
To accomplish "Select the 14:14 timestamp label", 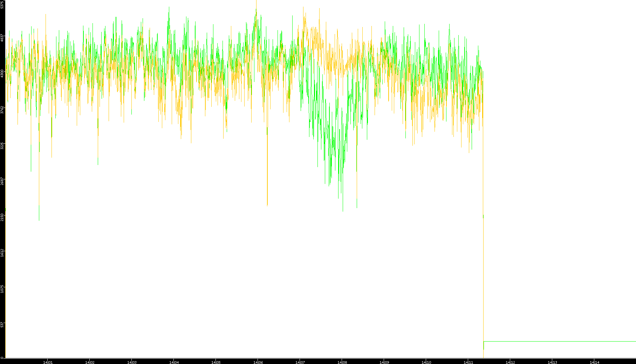I will pyautogui.click(x=594, y=362).
